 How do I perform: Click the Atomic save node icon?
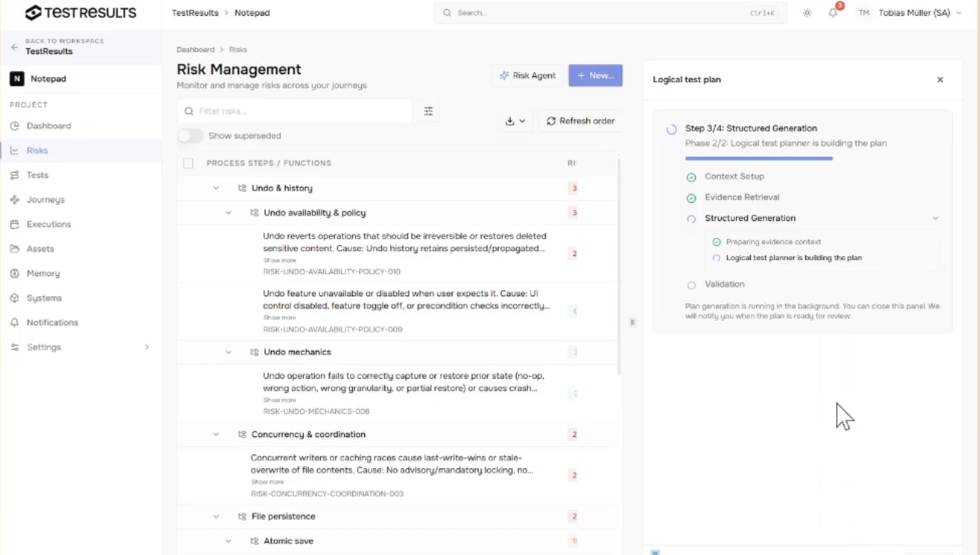click(254, 541)
